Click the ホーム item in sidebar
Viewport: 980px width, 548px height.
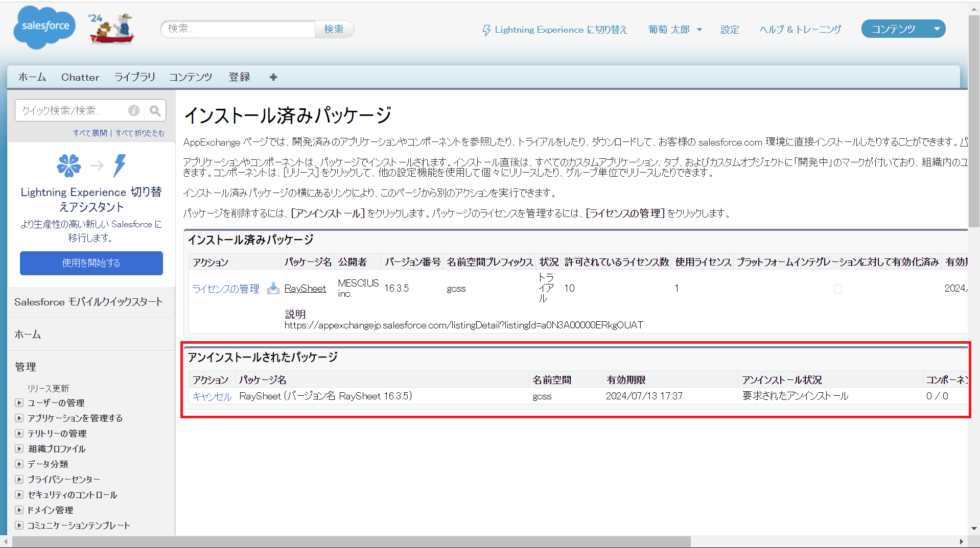[x=28, y=335]
